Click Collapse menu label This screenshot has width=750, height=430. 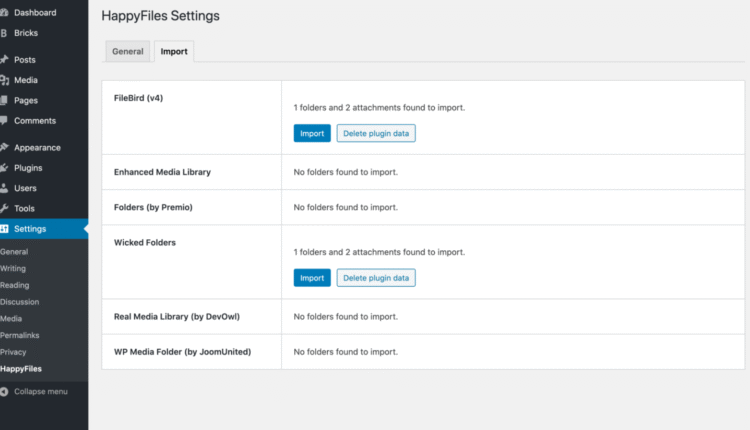[x=41, y=391]
